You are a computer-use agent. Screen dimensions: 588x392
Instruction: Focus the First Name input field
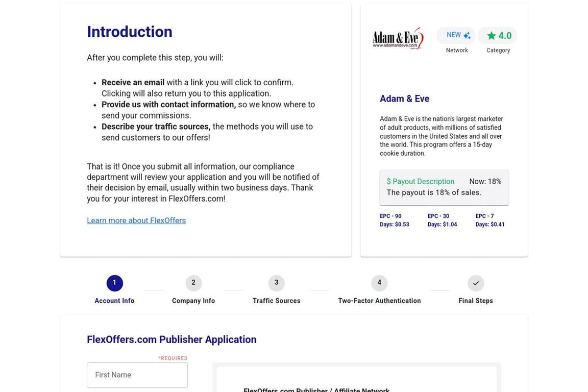coord(137,375)
